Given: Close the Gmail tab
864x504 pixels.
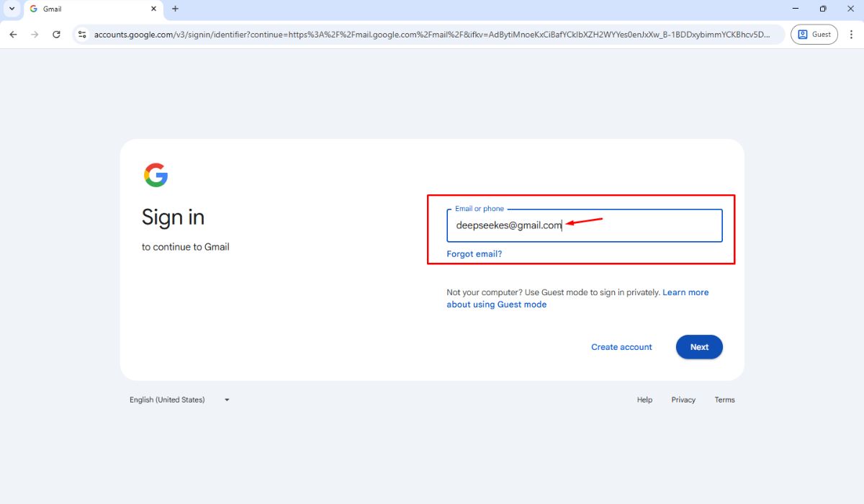Looking at the screenshot, I should pyautogui.click(x=153, y=9).
